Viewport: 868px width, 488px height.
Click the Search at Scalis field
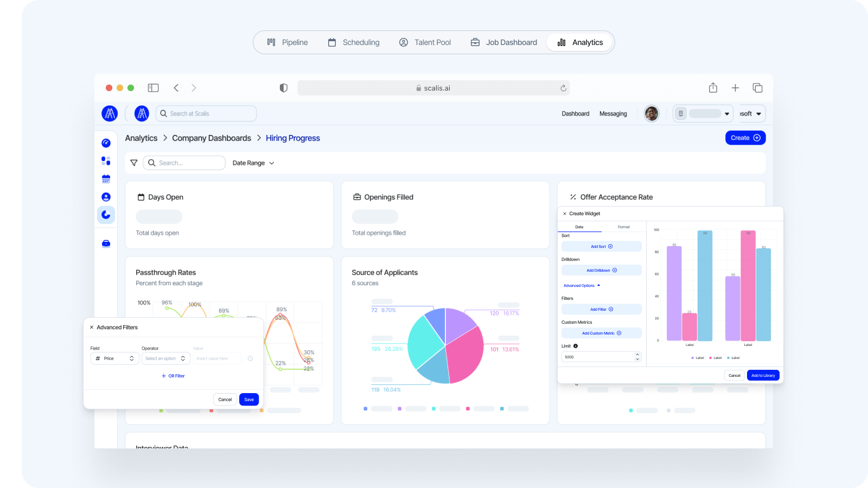click(206, 113)
